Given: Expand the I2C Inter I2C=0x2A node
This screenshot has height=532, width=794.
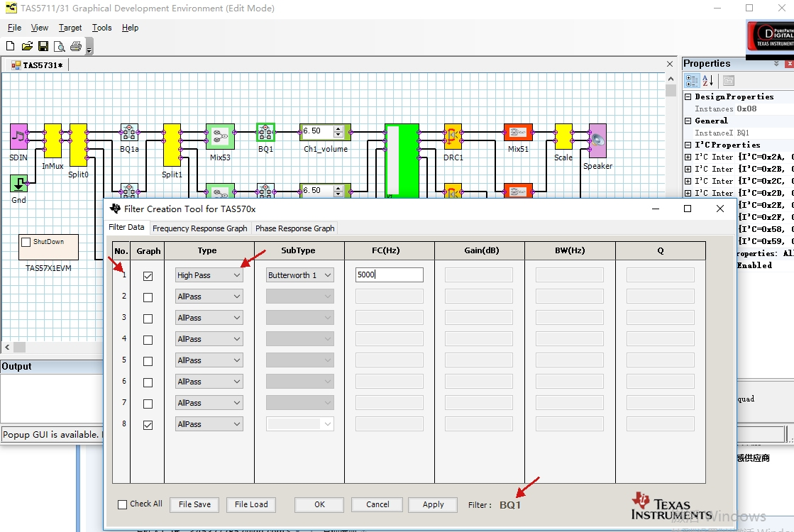Looking at the screenshot, I should pyautogui.click(x=688, y=157).
